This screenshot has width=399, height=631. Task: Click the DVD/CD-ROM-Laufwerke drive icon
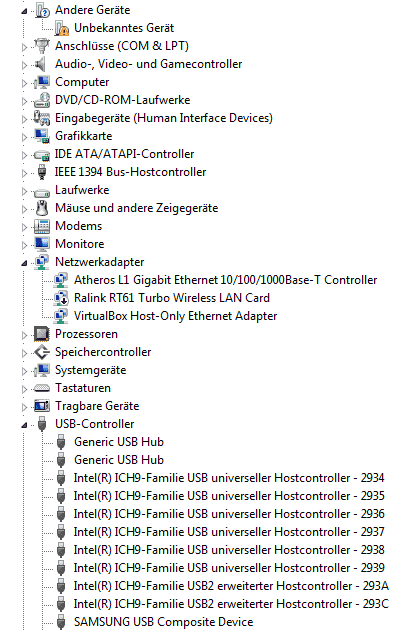coord(42,100)
